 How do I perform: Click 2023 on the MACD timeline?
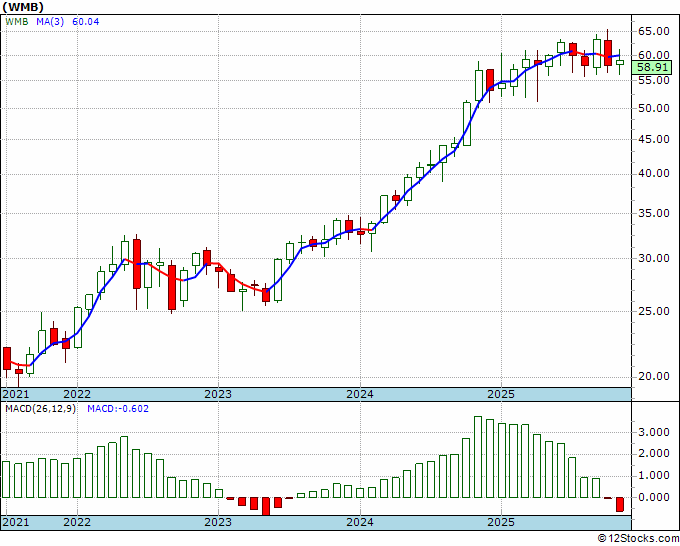pyautogui.click(x=218, y=522)
